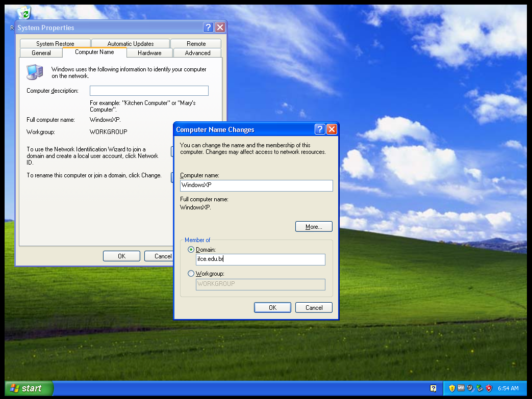Click the taskbar clock showing 6:54 AM
The width and height of the screenshot is (532, 399).
pos(508,388)
